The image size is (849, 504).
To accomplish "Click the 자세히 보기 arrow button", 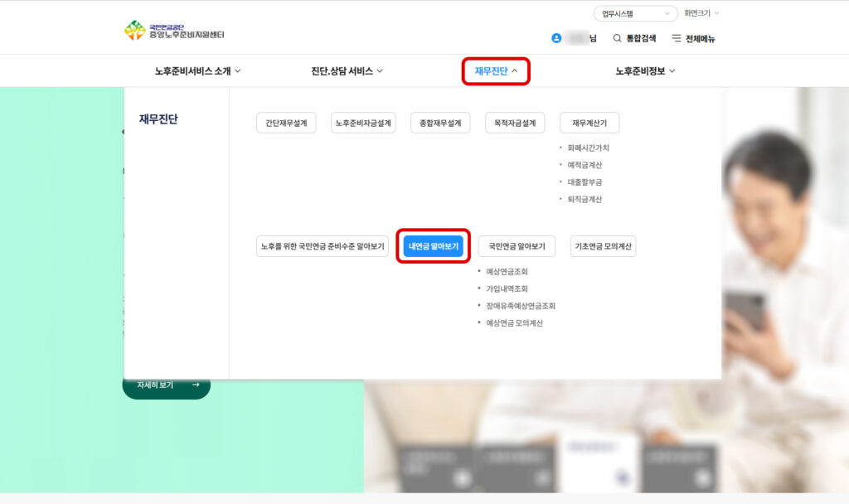I will click(x=167, y=385).
